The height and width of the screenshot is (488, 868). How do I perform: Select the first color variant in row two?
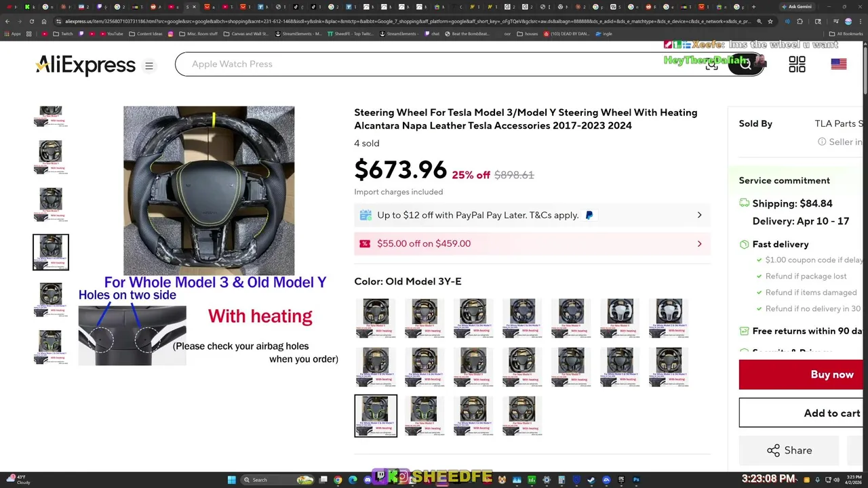pos(376,367)
